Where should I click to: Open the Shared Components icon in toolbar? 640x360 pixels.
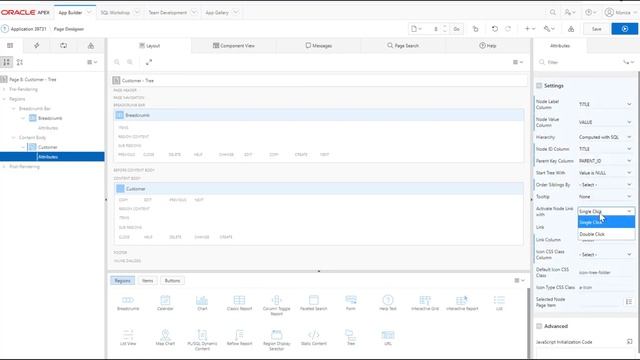pyautogui.click(x=571, y=29)
